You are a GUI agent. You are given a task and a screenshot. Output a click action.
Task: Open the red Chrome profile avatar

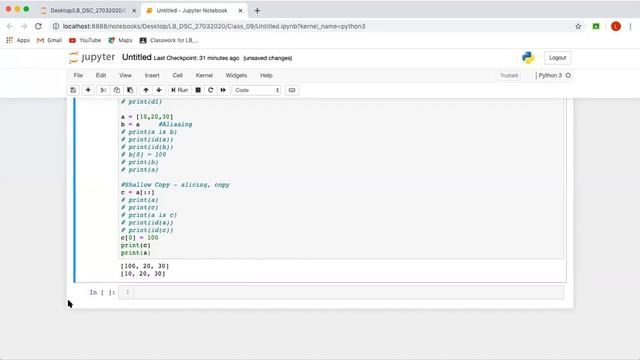[616, 26]
